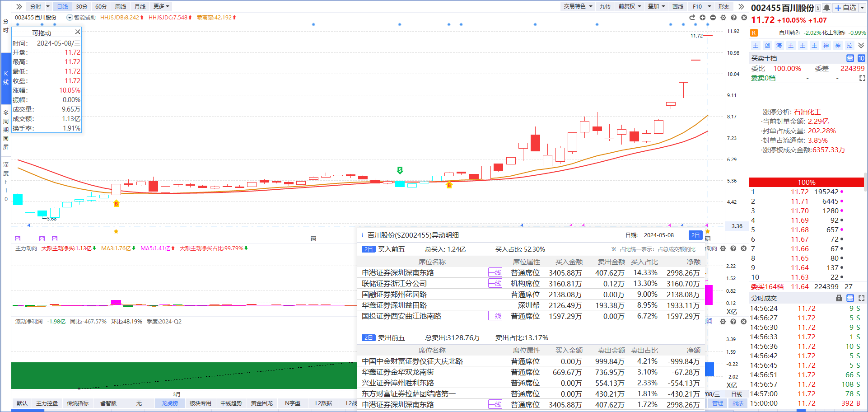Close the draggable 可拖动 data tooltip

(x=77, y=32)
